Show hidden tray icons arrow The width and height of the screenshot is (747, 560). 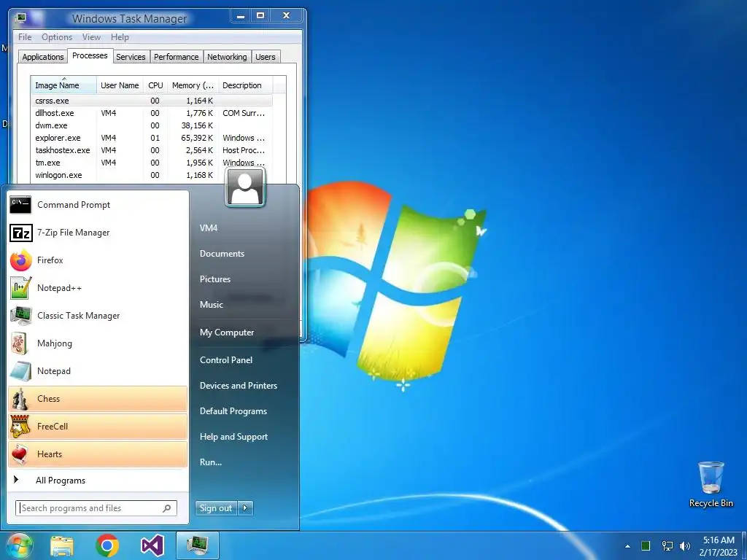coord(627,546)
